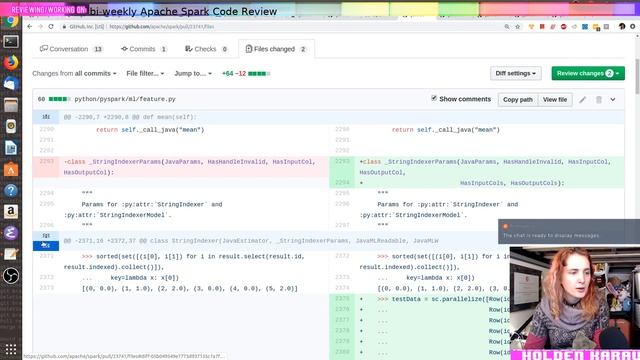Open Rhythmbox speaker icon in dock

[11, 126]
